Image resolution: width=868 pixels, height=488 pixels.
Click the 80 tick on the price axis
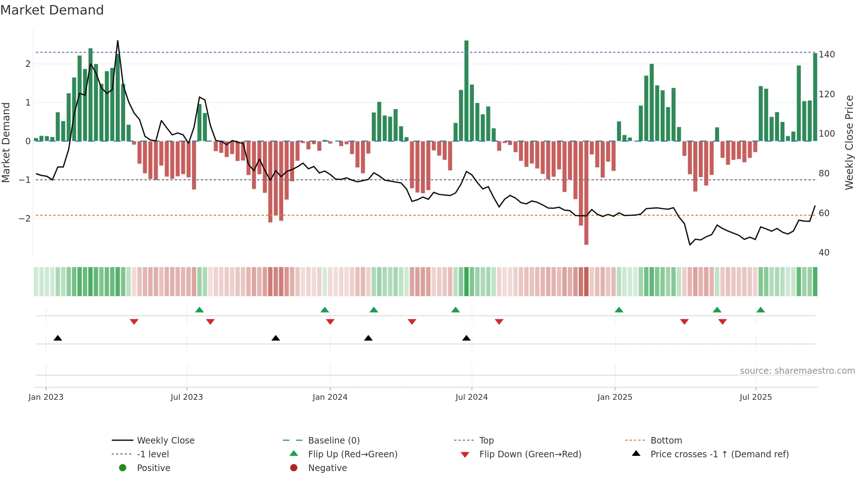tap(824, 174)
